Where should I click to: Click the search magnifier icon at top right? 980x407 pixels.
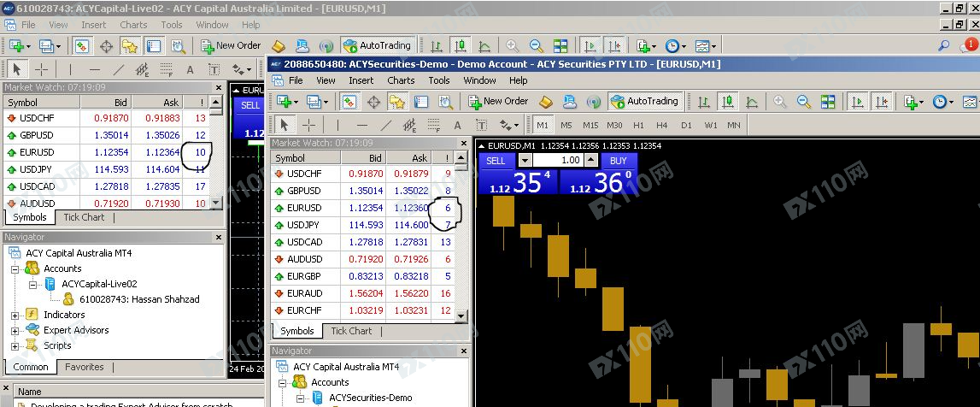click(x=944, y=45)
